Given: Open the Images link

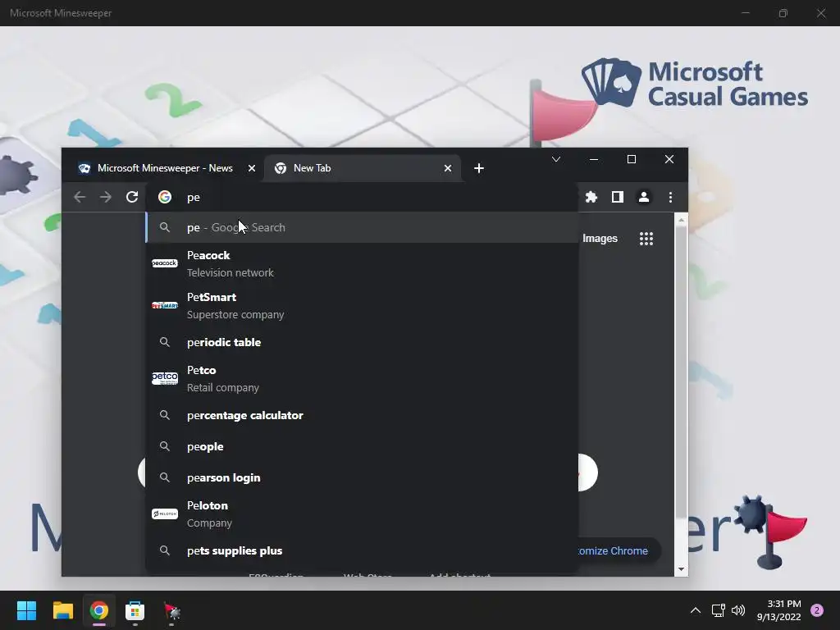Looking at the screenshot, I should (x=600, y=239).
